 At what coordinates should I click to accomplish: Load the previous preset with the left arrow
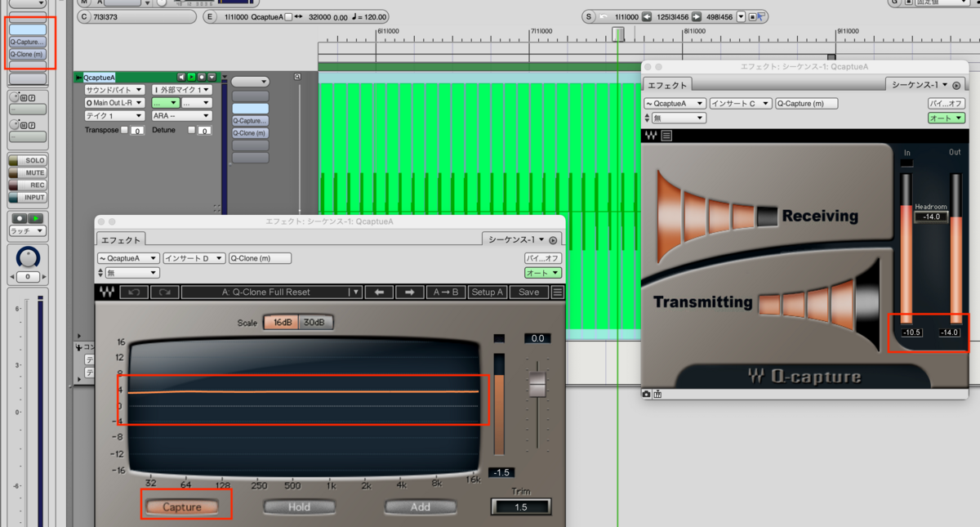point(379,292)
